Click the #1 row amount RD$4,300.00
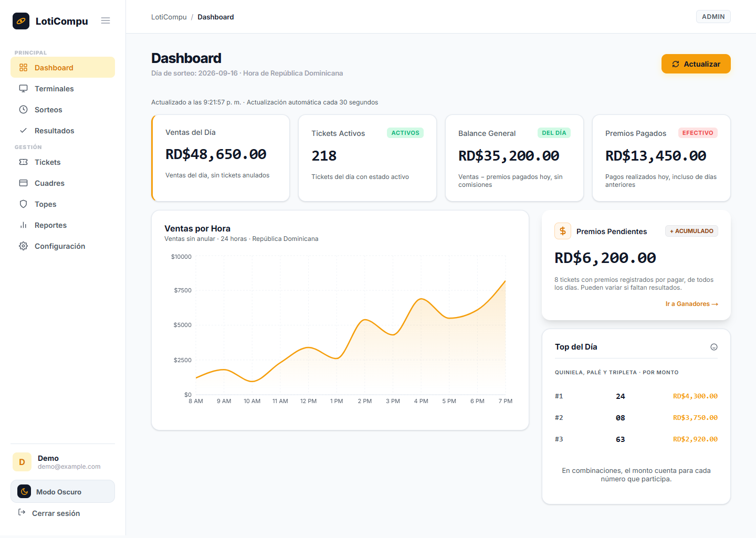 (x=695, y=396)
